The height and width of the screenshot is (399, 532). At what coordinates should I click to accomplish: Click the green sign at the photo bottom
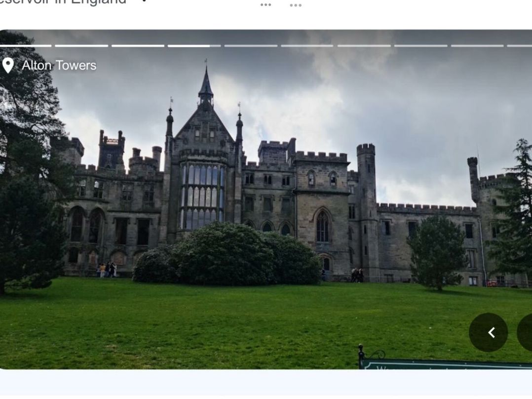point(444,364)
